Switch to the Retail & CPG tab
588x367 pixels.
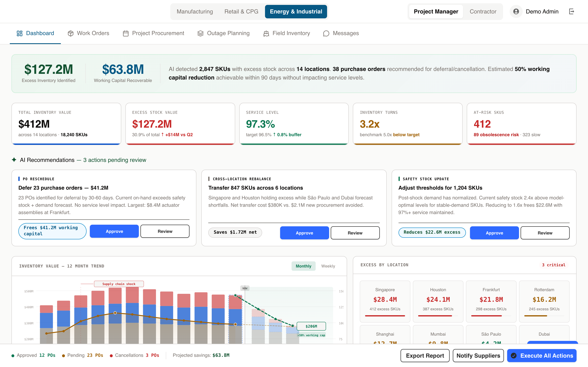tap(241, 11)
